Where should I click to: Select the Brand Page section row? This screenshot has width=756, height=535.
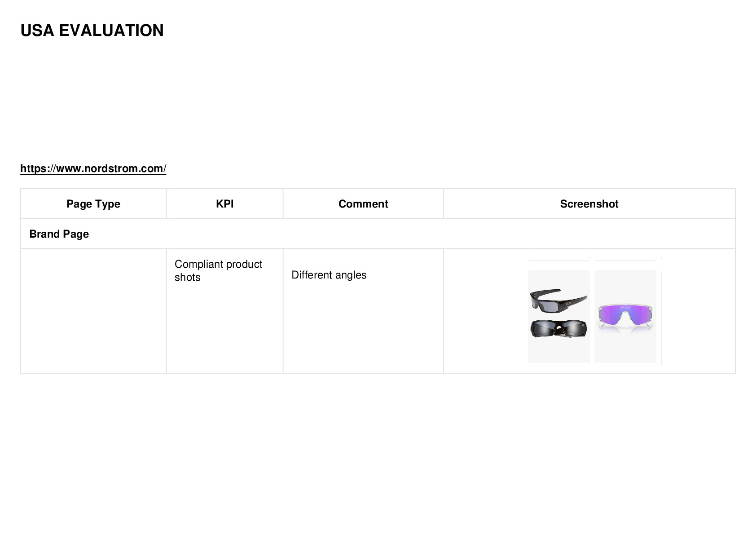(378, 234)
